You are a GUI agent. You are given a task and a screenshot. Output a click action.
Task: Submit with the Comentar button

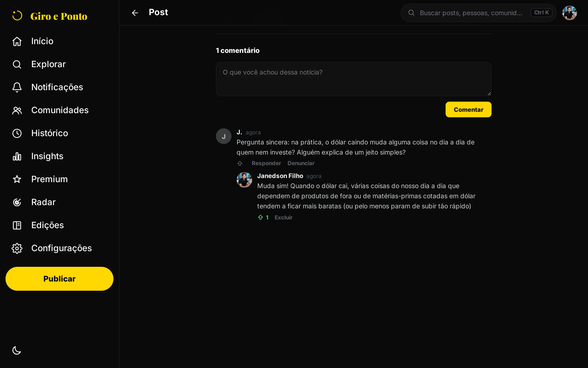click(468, 109)
